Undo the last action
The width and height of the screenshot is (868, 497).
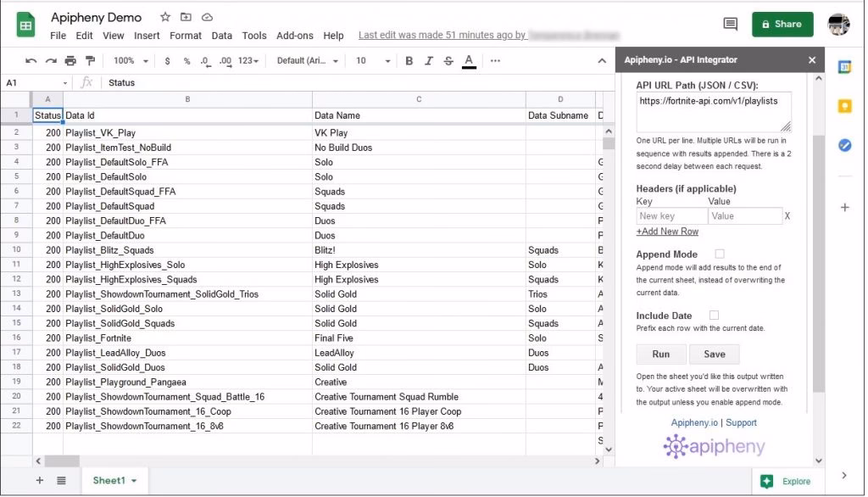point(31,61)
